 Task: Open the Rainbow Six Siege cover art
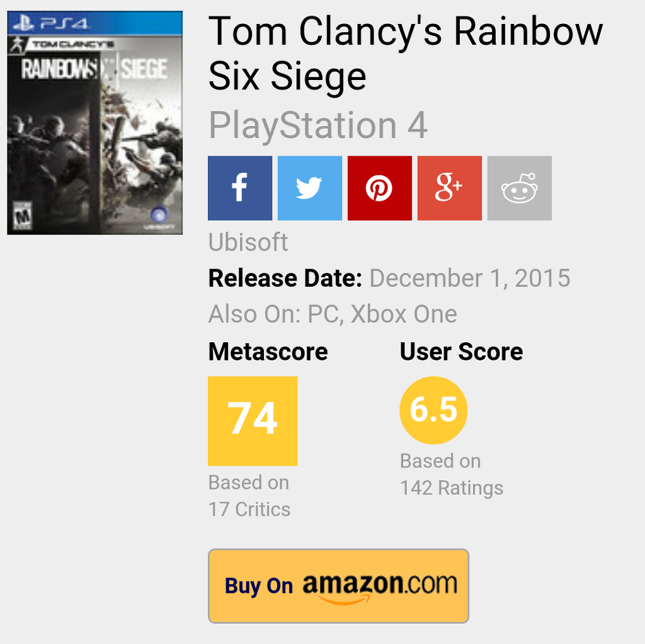(x=94, y=123)
